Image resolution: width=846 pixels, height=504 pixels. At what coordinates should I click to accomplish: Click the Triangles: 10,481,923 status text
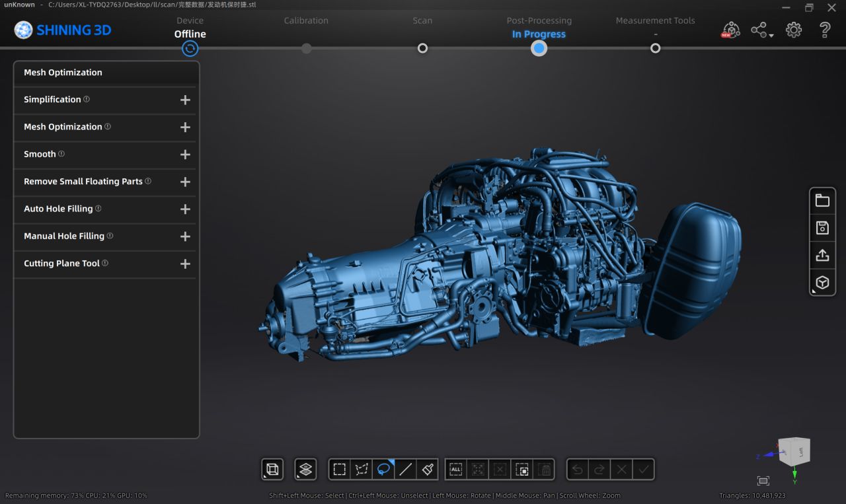752,495
